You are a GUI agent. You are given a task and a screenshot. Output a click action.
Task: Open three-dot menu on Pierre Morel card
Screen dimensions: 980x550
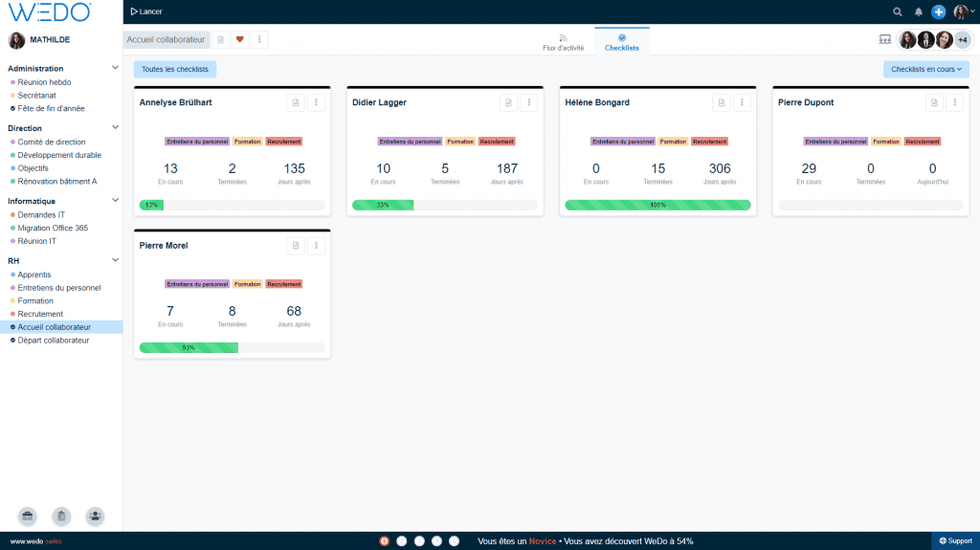point(317,246)
